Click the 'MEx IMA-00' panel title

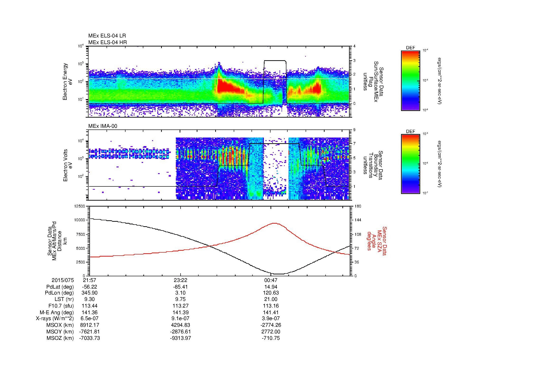[103, 126]
